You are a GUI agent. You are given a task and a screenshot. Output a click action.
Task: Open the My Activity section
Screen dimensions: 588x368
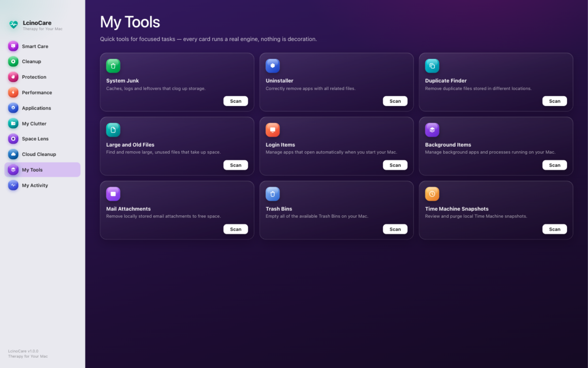coord(42,185)
